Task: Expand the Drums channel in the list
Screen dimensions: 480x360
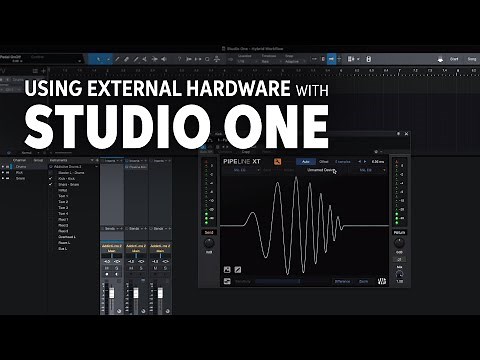Action: pos(3,167)
